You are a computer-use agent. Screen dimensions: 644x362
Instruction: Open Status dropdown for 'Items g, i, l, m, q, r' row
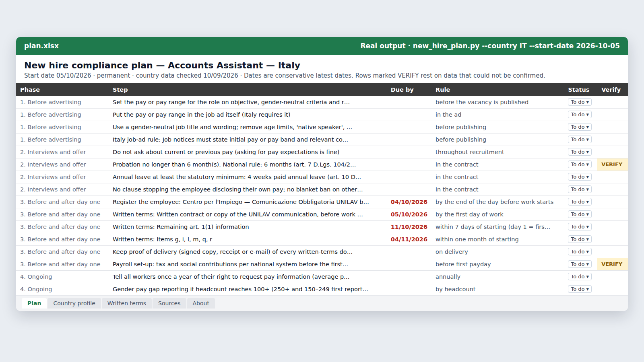point(580,239)
